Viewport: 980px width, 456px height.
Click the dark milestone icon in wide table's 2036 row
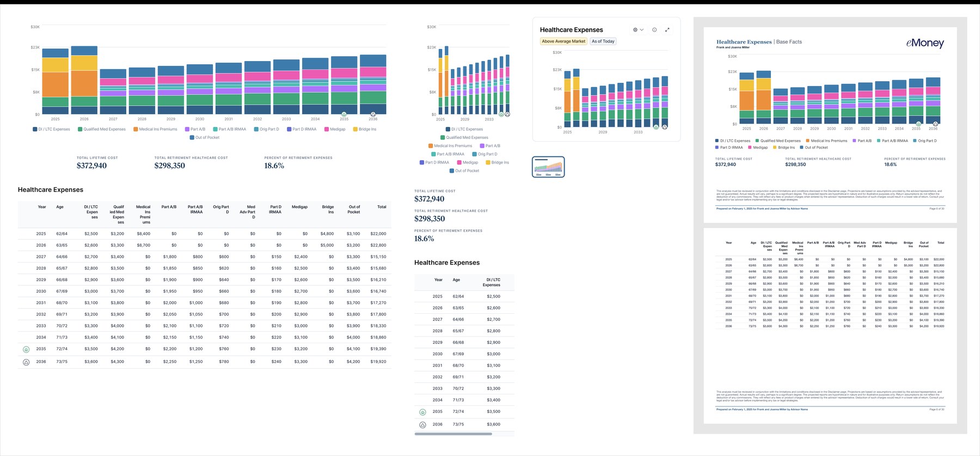26,362
